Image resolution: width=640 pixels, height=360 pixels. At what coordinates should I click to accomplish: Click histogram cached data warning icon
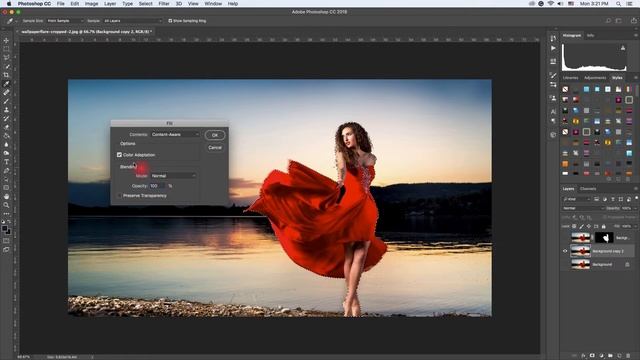tap(623, 48)
